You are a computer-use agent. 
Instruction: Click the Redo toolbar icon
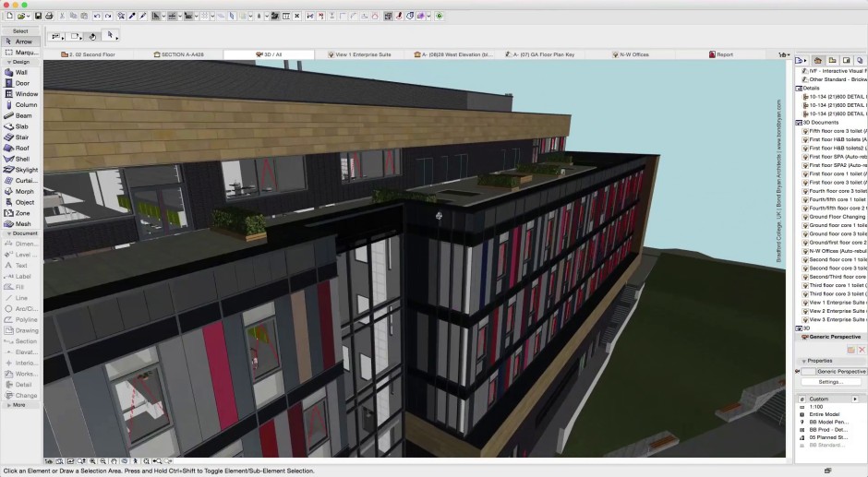[x=108, y=16]
